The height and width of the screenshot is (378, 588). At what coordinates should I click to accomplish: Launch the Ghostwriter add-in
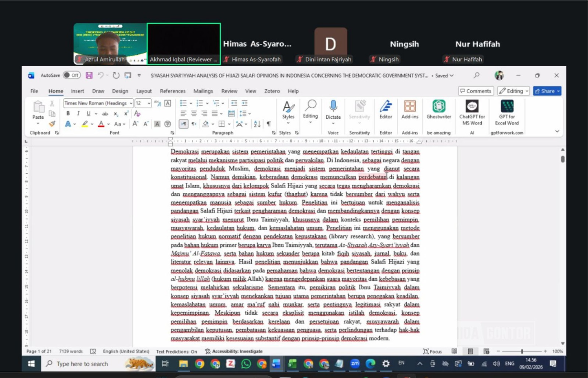[x=439, y=110]
